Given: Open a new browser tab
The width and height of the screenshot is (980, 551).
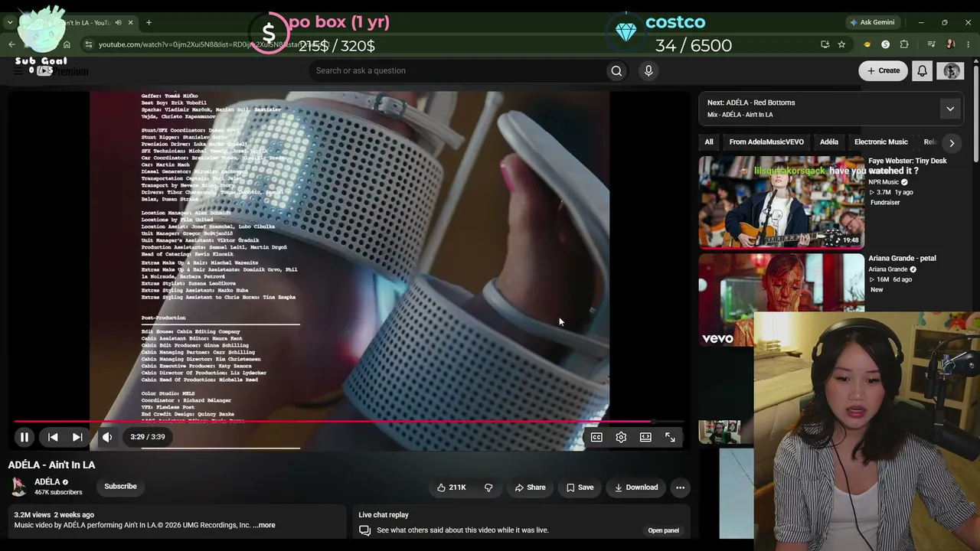Looking at the screenshot, I should [149, 22].
